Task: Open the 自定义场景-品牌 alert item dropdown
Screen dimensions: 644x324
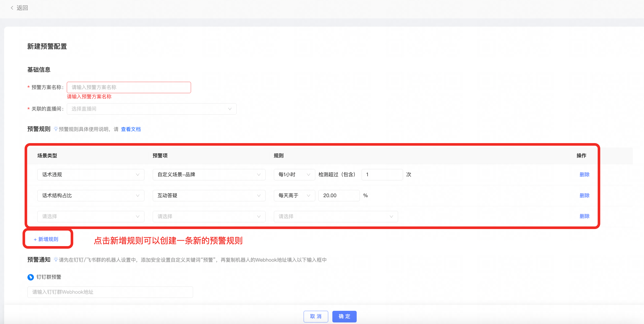Action: (209, 175)
